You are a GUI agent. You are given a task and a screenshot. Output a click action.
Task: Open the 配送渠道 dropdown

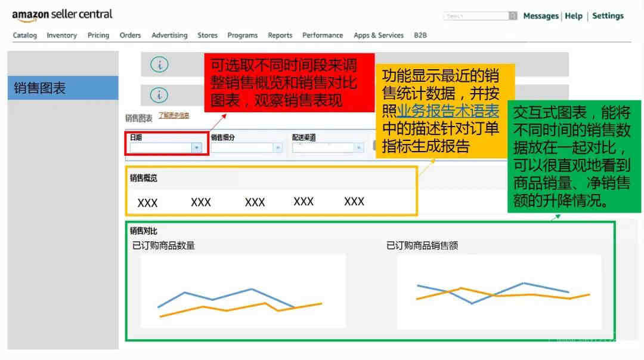click(328, 147)
